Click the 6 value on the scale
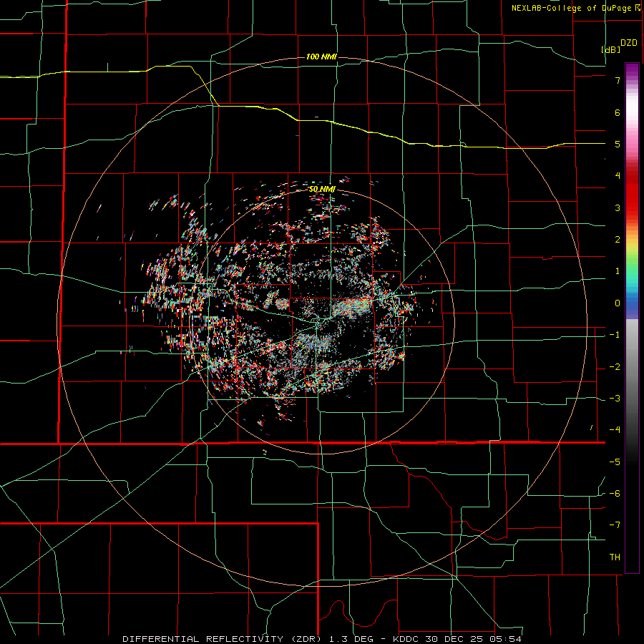The width and height of the screenshot is (644, 644). [x=618, y=112]
